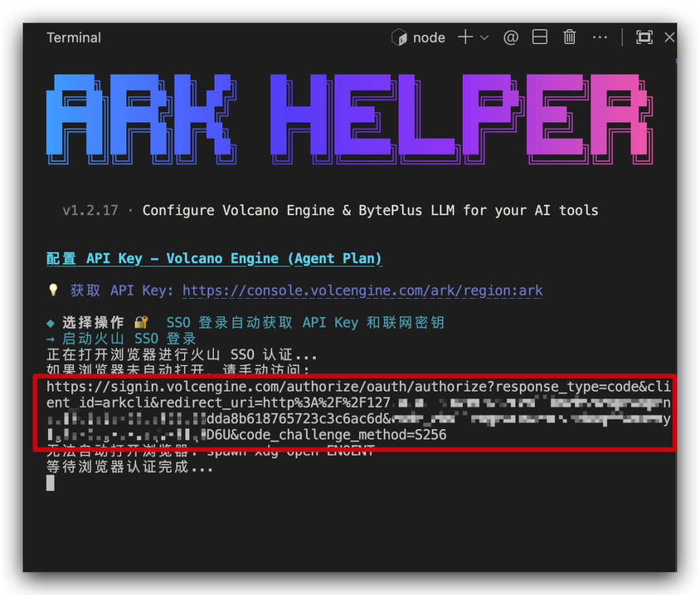Select the Terminal panel tab
700x595 pixels.
coord(74,38)
